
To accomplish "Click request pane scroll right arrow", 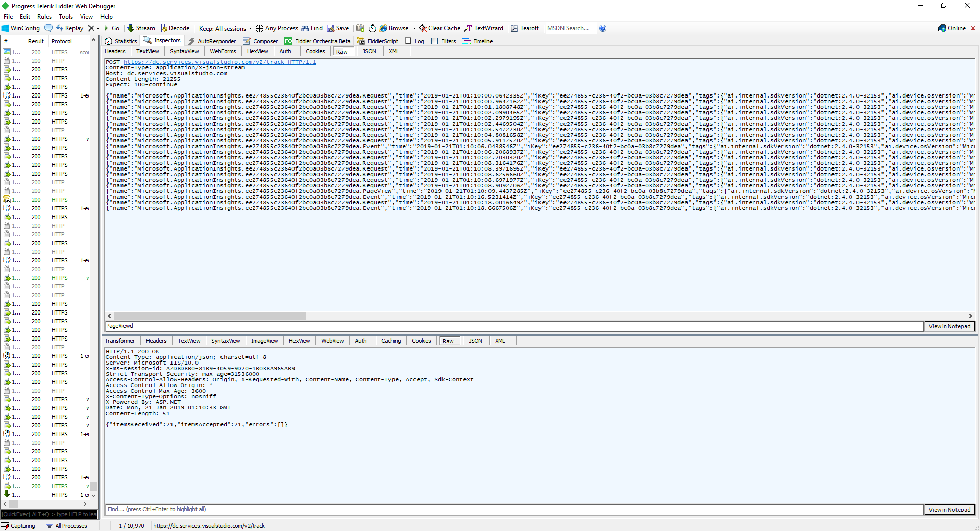I will point(970,316).
